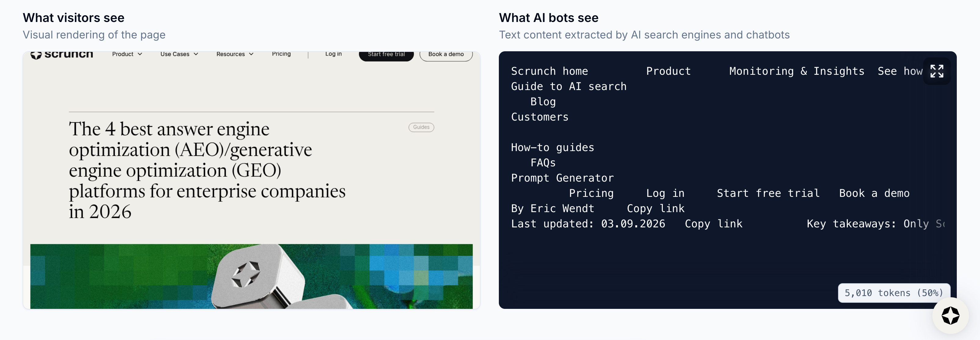980x340 pixels.
Task: Click 'Blog' in the extracted text
Action: [543, 102]
